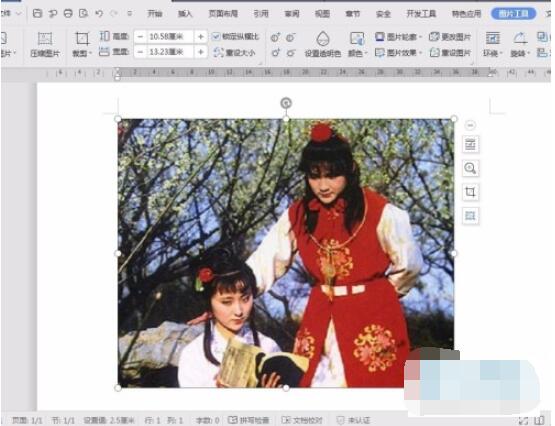
Task: Click the Print Preview icon
Action: pos(84,14)
